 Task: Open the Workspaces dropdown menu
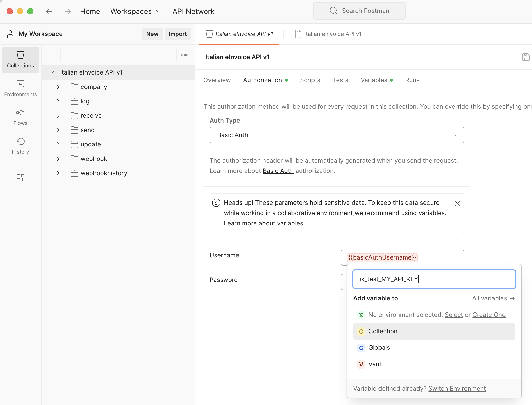(x=136, y=11)
